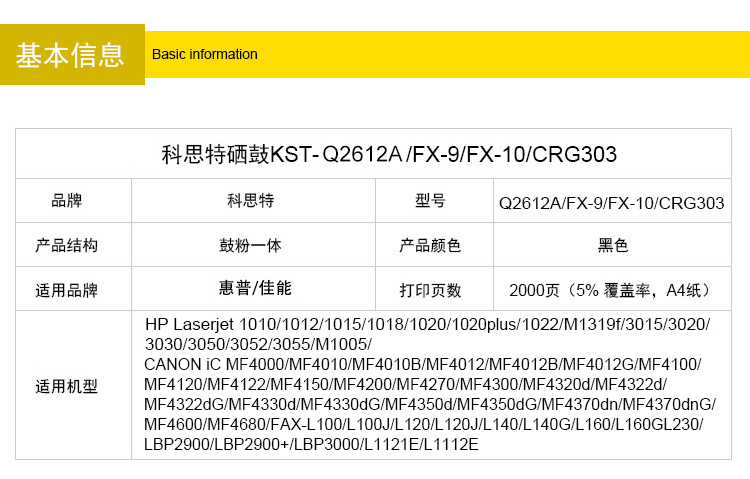Select the 型号 value cell Q2612A/FX-9/FX-10/CRG303
This screenshot has width=750, height=479.
(611, 203)
